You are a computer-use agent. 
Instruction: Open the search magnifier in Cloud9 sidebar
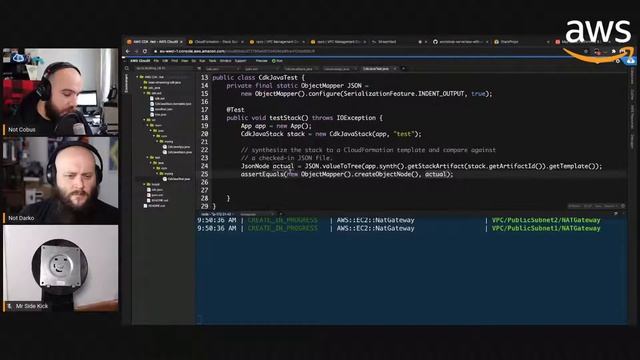coord(127,68)
